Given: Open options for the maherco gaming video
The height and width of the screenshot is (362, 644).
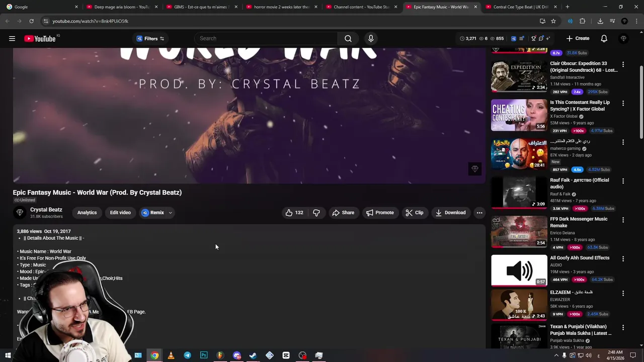Looking at the screenshot, I should tap(623, 142).
